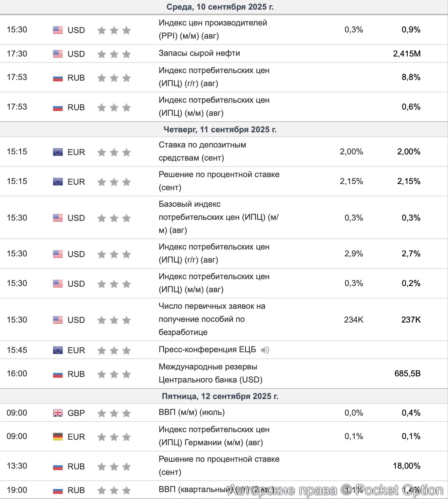
Task: Open Ставка по депозитным средствам (сент) event
Action: coord(202,151)
